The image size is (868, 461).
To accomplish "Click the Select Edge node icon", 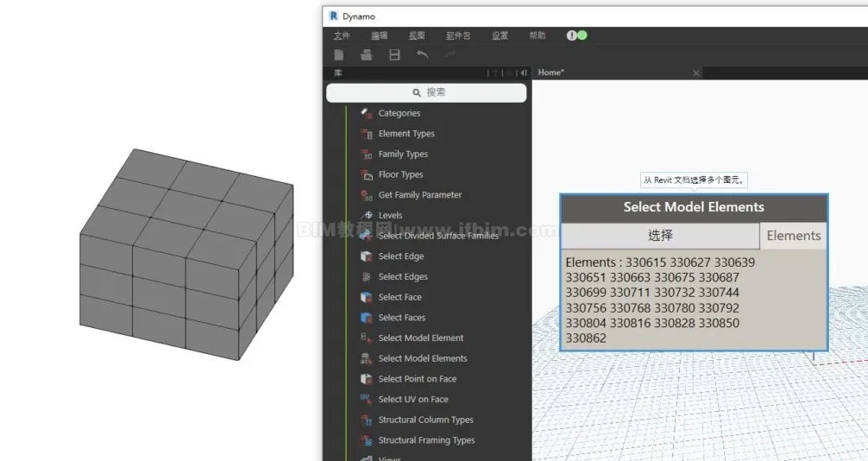I will [x=366, y=256].
